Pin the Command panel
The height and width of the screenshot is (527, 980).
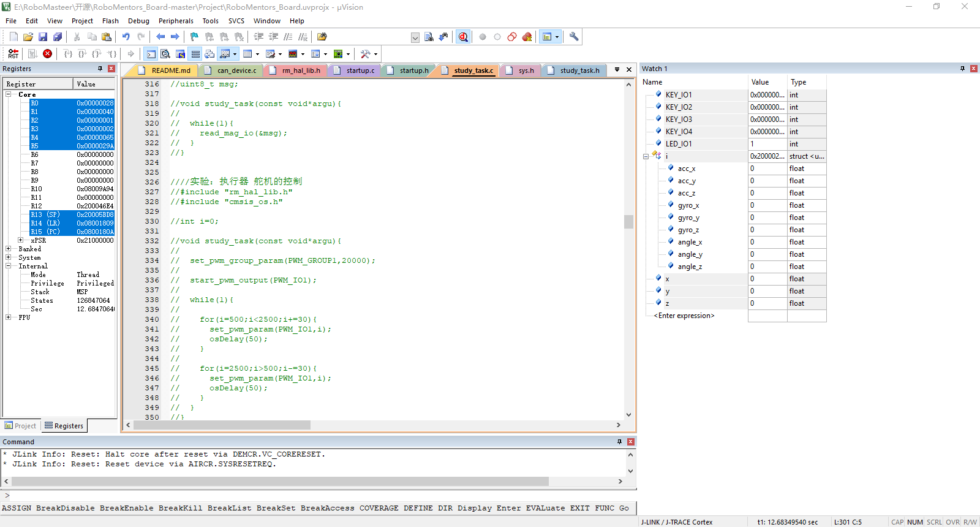coord(619,442)
